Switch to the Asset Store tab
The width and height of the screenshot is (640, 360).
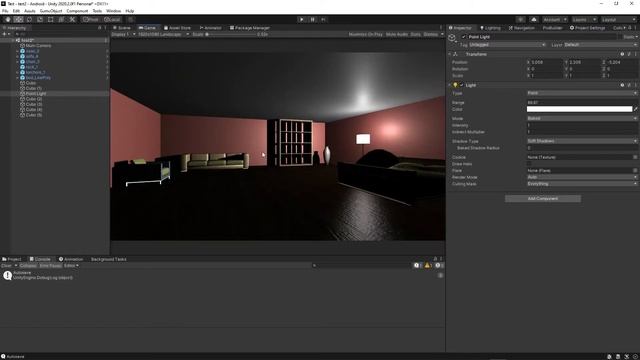coord(178,28)
